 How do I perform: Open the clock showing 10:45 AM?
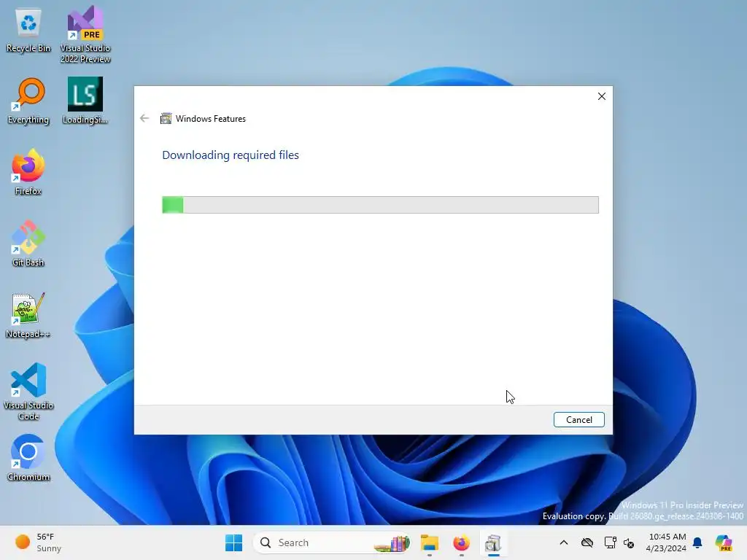[667, 542]
